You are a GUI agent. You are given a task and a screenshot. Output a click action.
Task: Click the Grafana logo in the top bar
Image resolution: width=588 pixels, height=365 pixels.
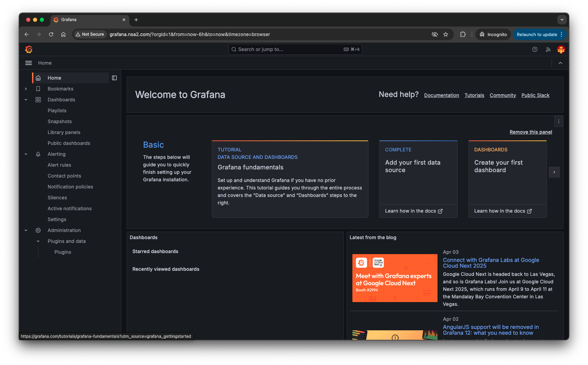29,49
